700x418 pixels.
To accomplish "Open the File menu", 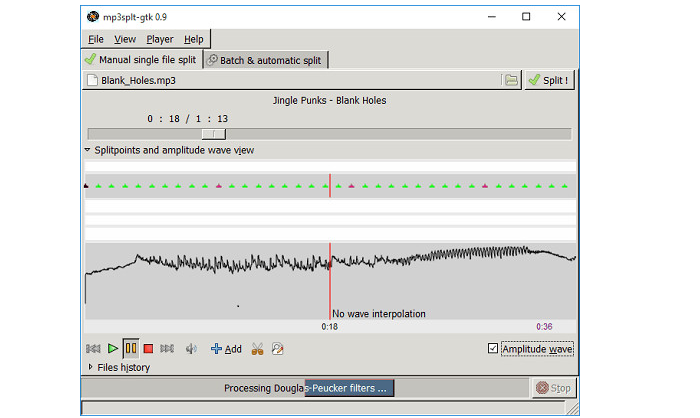I will pyautogui.click(x=96, y=39).
